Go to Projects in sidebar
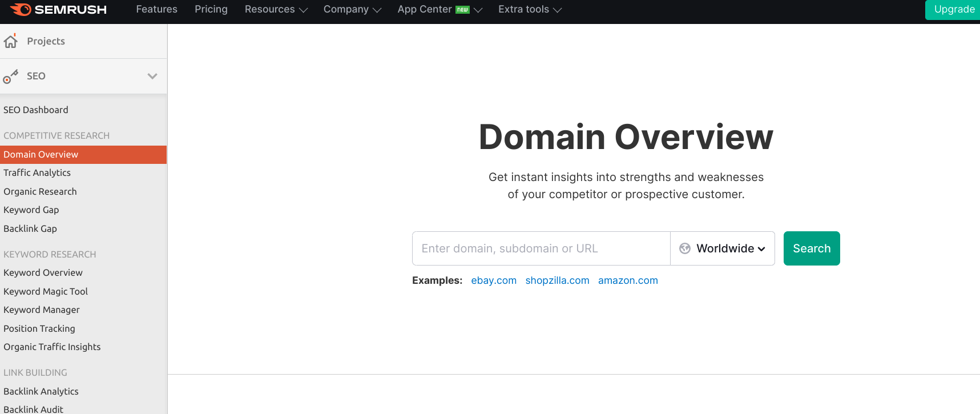Viewport: 980px width, 414px height. click(46, 41)
